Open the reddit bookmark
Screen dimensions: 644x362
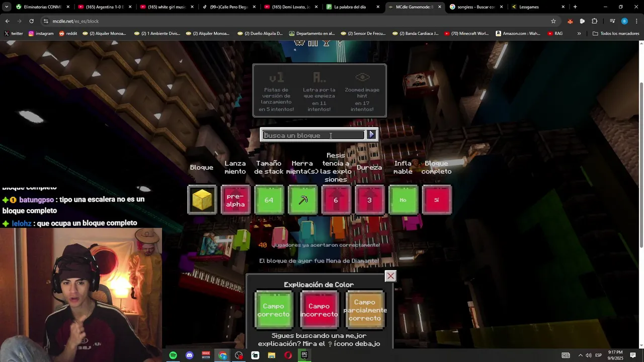[x=68, y=34]
